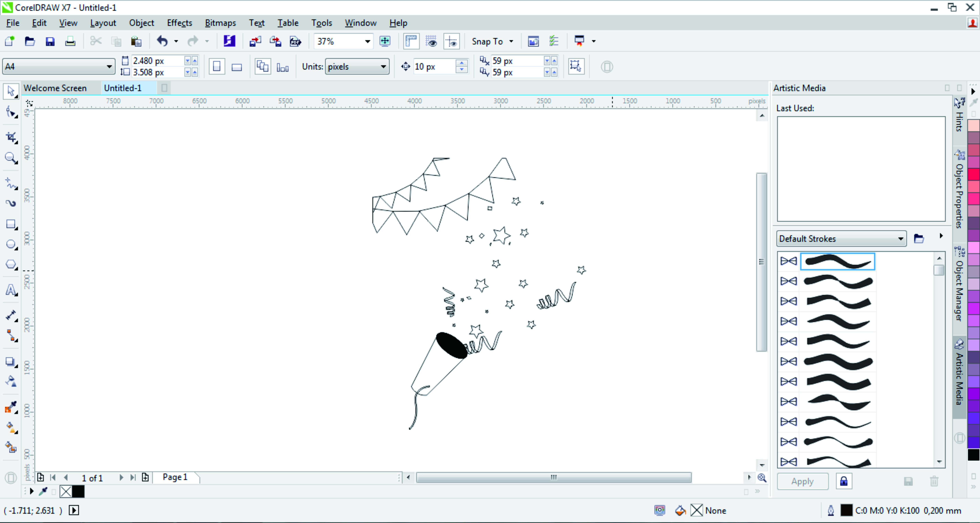This screenshot has width=980, height=523.
Task: Click the Publish to PDF icon
Action: click(x=295, y=41)
